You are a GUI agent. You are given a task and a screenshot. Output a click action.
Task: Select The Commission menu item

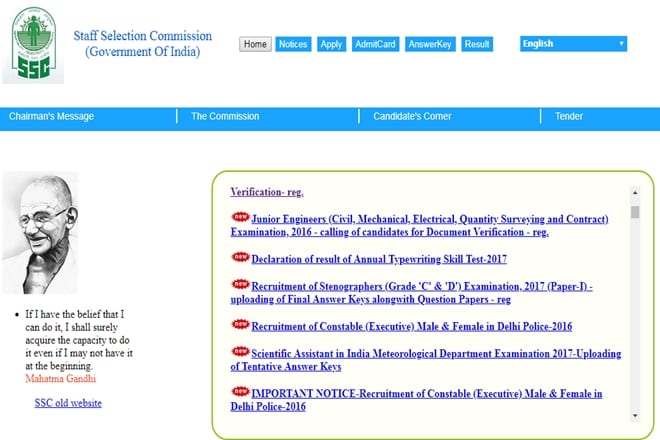pos(225,117)
